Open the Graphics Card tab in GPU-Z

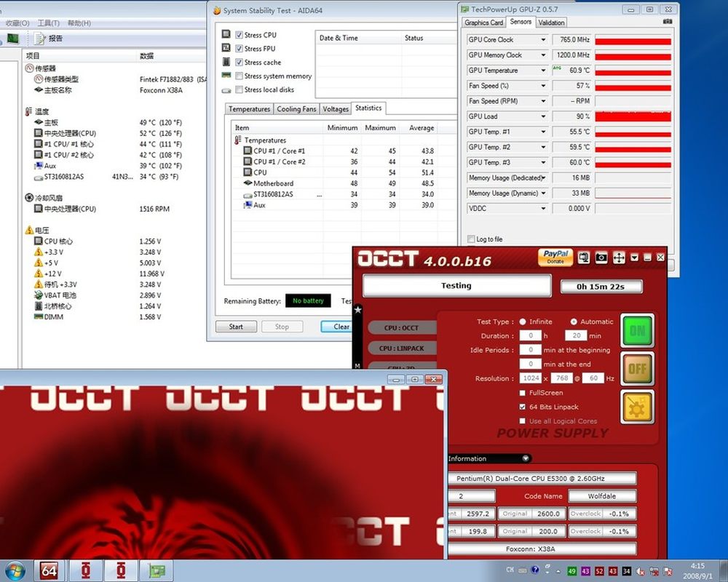pos(485,23)
